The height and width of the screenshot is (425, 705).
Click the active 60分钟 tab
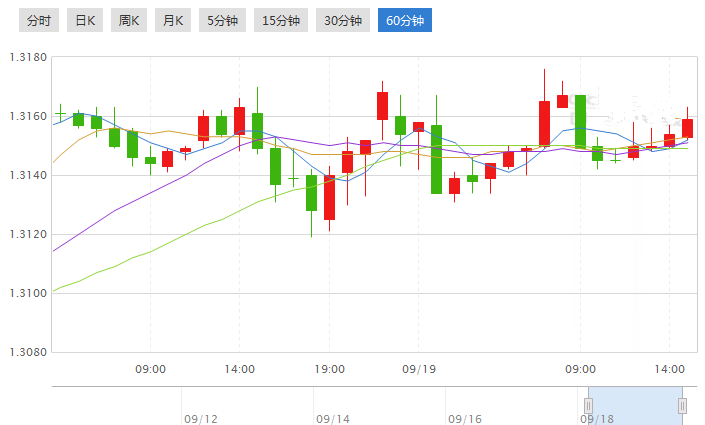(x=404, y=20)
